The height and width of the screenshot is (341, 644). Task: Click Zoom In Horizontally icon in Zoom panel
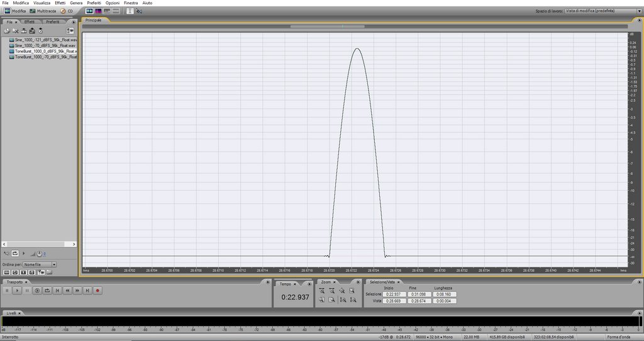tap(321, 291)
